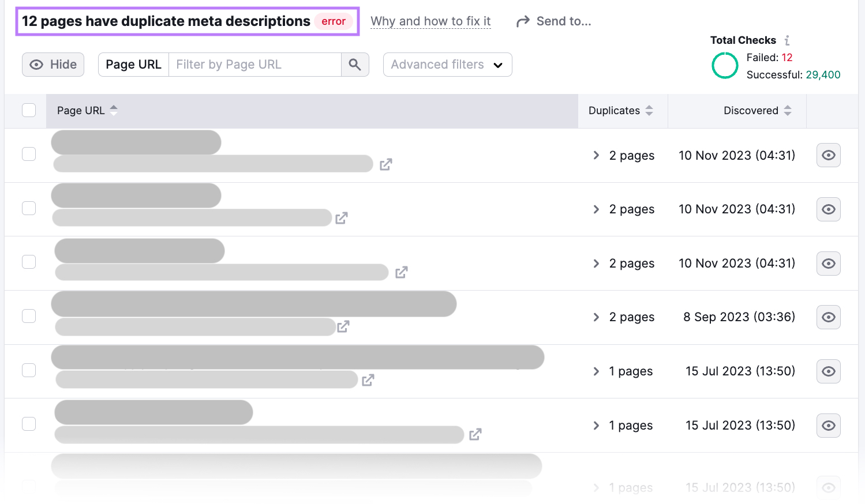Expand the 2 pages duplicates on first row
Viewport: 865px width, 504px height.
click(x=597, y=155)
